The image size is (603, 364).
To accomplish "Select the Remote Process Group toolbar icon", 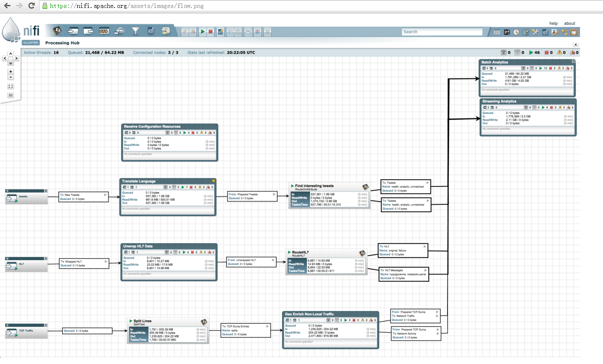I will pos(120,31).
